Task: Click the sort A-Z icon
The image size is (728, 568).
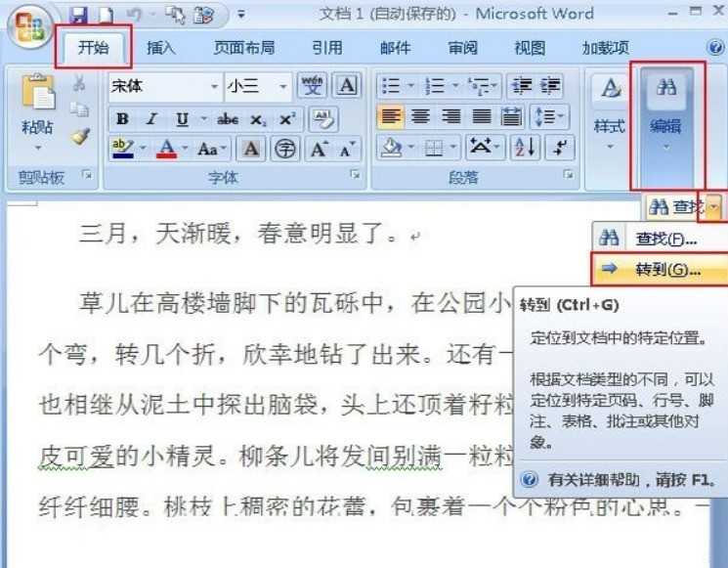Action: (525, 148)
